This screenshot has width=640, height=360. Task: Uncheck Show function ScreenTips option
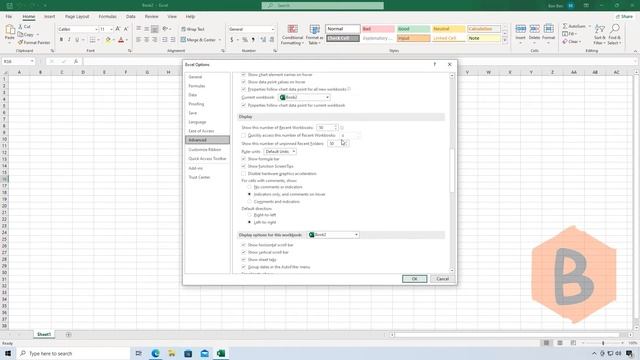[x=244, y=166]
